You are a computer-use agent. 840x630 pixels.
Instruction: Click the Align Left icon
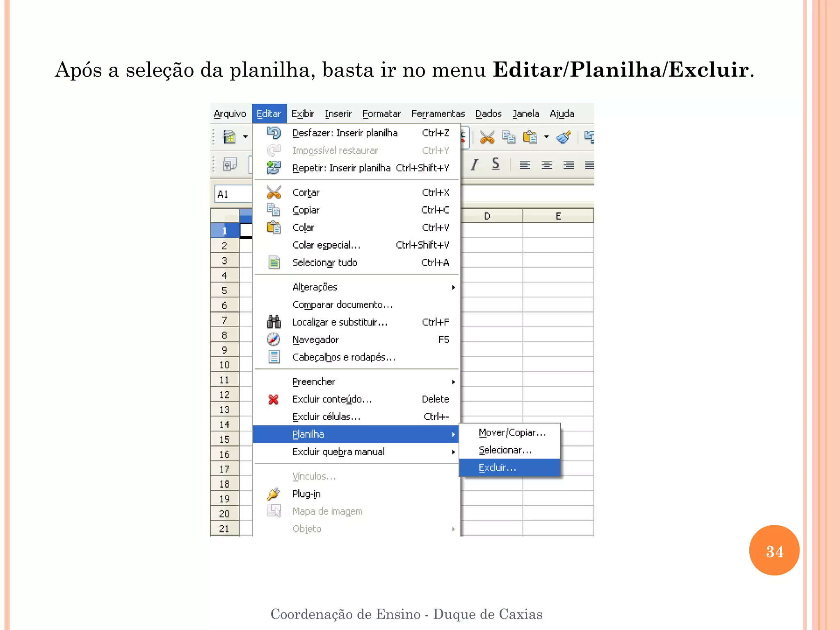coord(525,165)
